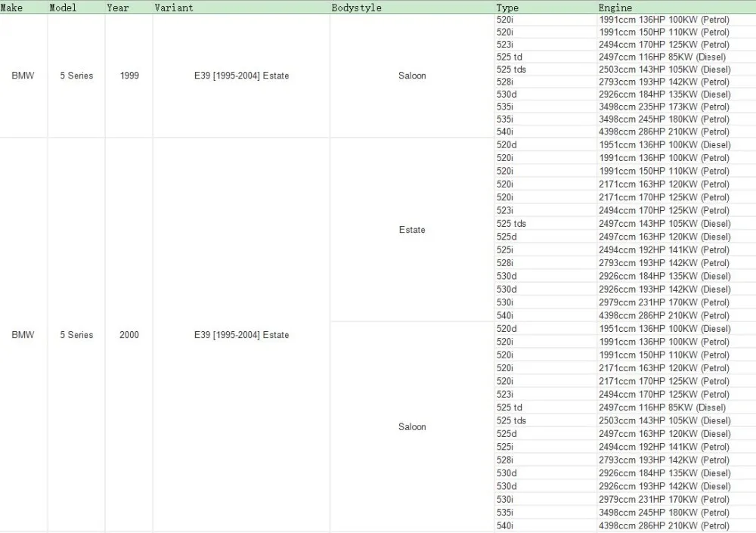Select engine 2497ccm 143HP 105KW (Diesel)
756x533 pixels.
click(x=665, y=223)
